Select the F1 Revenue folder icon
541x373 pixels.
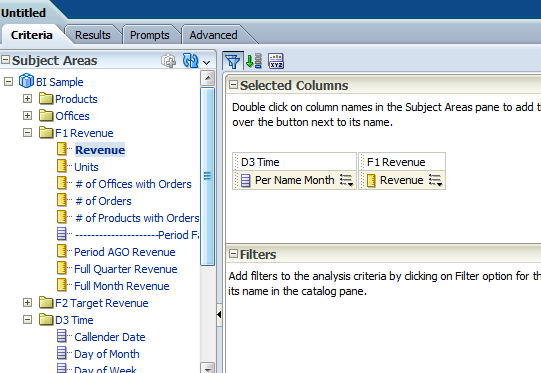[x=46, y=132]
